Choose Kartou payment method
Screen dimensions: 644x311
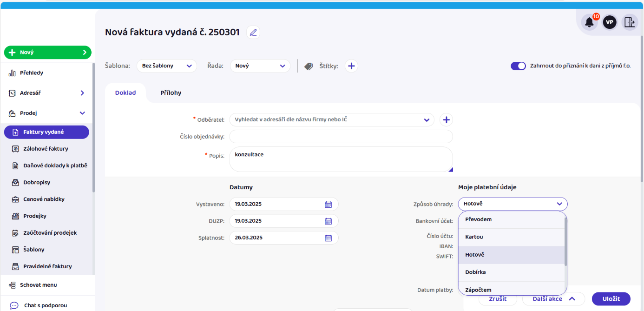[x=512, y=237]
